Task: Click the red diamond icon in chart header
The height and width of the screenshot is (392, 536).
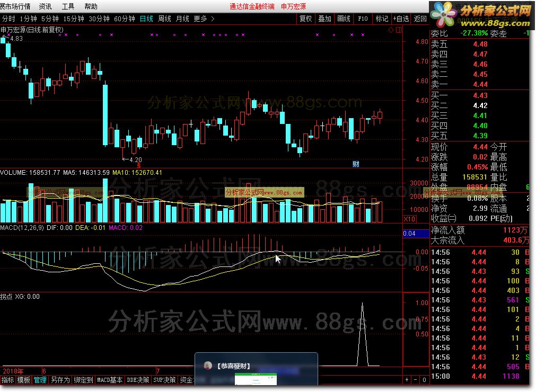Action: [391, 30]
